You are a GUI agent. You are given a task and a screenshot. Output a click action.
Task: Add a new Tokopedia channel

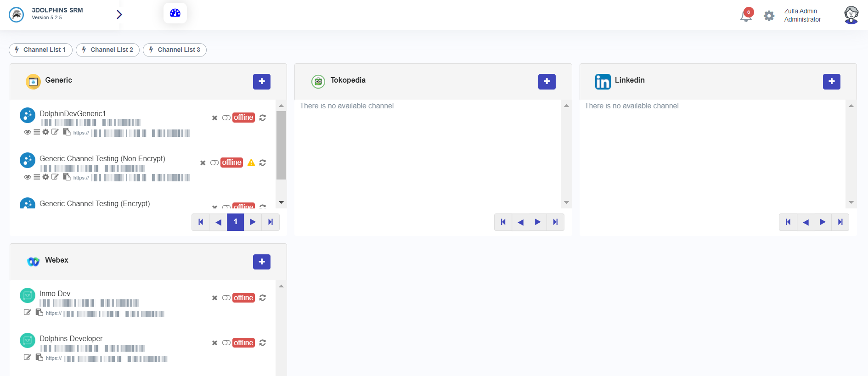point(547,81)
